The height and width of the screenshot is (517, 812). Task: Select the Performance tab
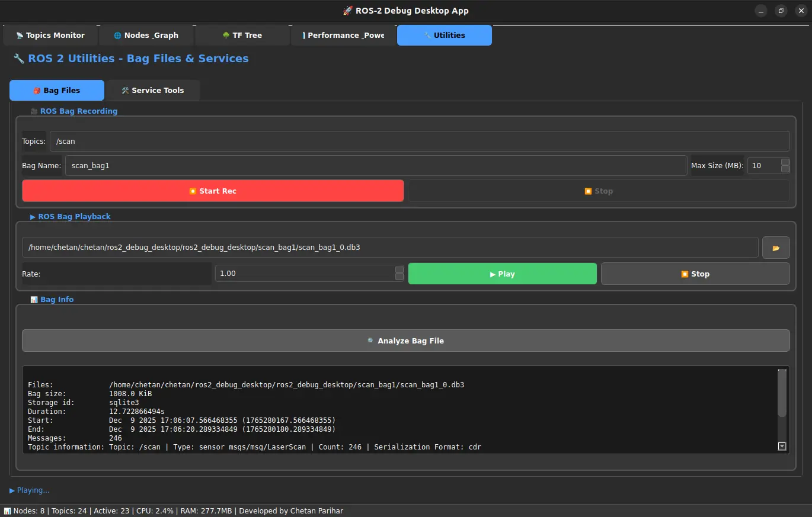click(343, 35)
